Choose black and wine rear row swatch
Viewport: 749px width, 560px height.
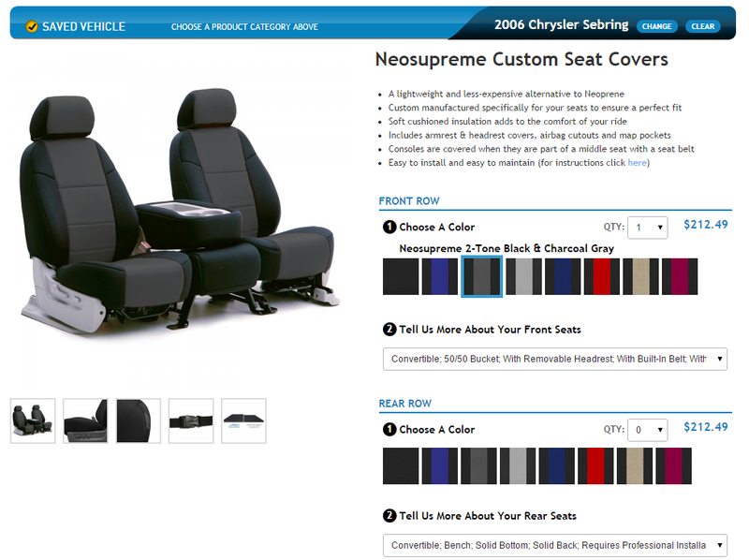(673, 465)
